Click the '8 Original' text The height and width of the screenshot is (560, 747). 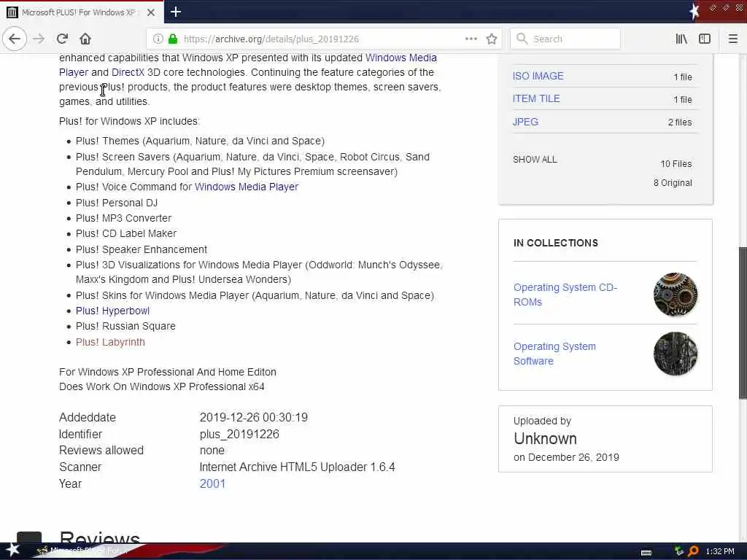[673, 183]
